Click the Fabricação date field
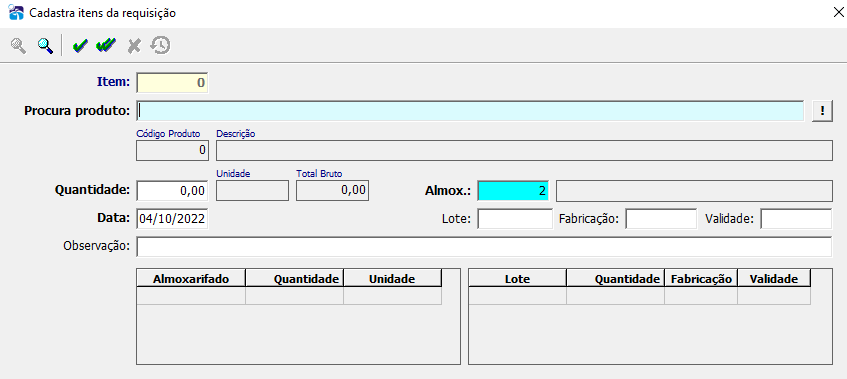The height and width of the screenshot is (379, 847). (661, 219)
